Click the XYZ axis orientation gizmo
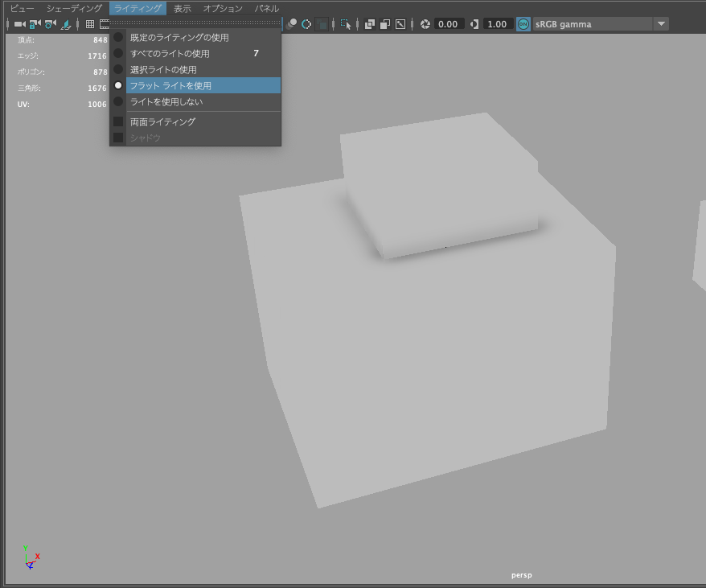706x588 pixels. coord(31,557)
